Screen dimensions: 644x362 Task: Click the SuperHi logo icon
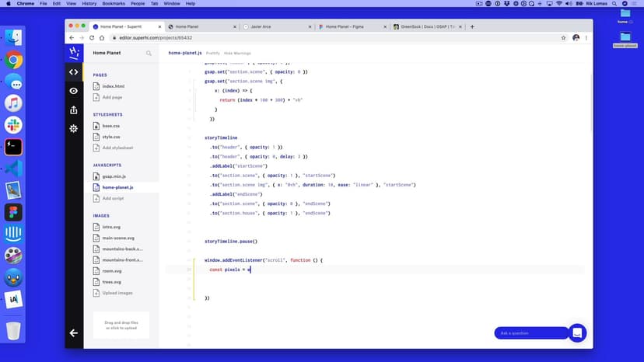[x=74, y=53]
